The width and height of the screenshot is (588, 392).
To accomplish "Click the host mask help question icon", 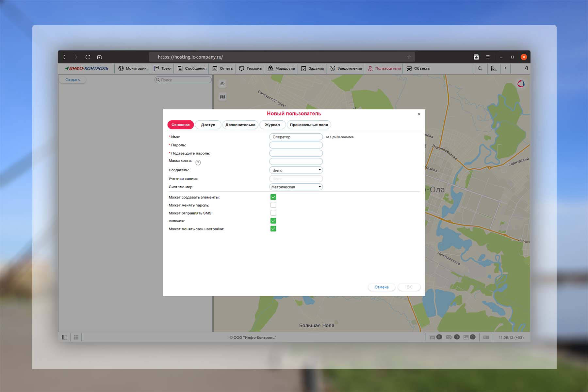I will tap(198, 162).
